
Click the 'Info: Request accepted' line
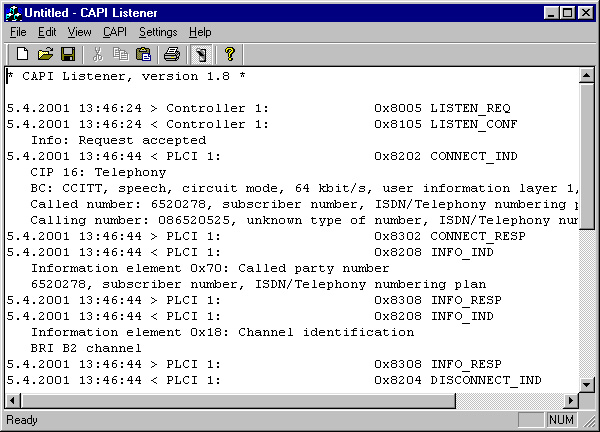tap(119, 140)
